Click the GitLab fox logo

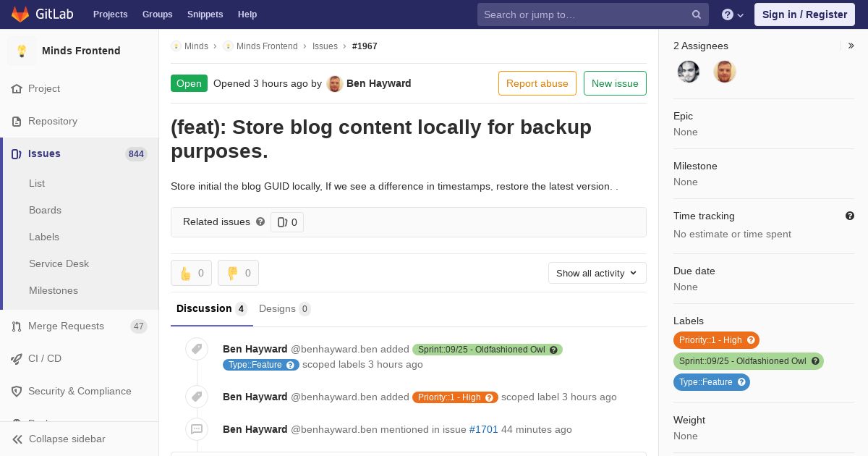(x=20, y=14)
